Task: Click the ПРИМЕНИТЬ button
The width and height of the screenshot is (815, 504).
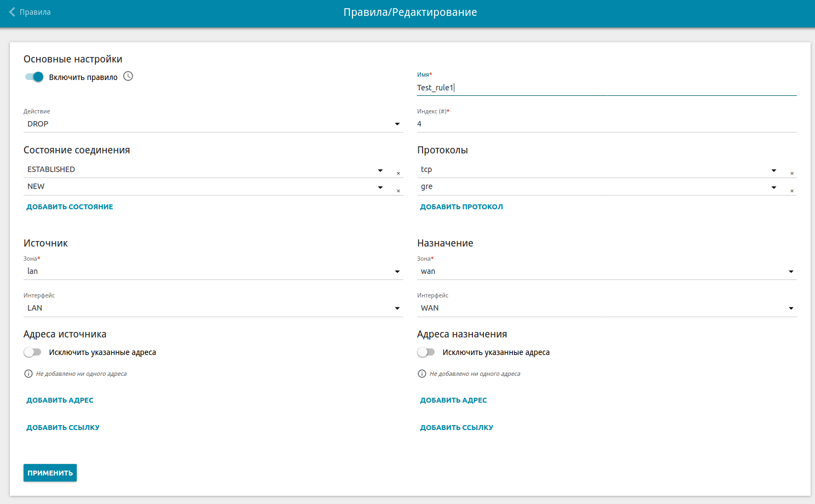Action: [50, 473]
